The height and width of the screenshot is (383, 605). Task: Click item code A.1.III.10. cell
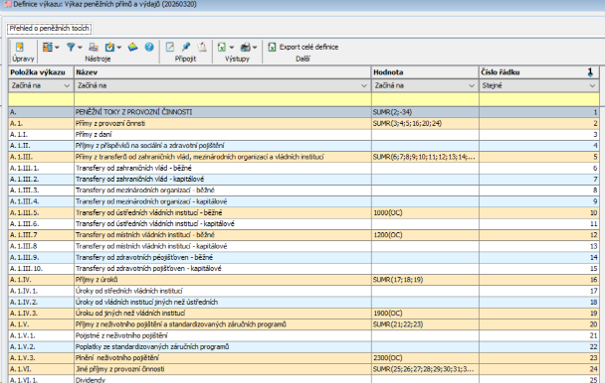(x=41, y=268)
